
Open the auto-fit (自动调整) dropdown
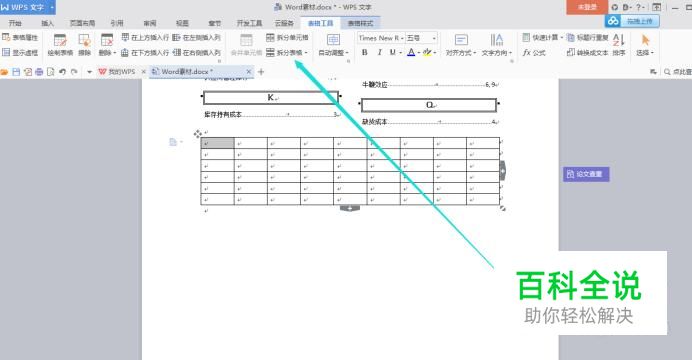coord(333,45)
